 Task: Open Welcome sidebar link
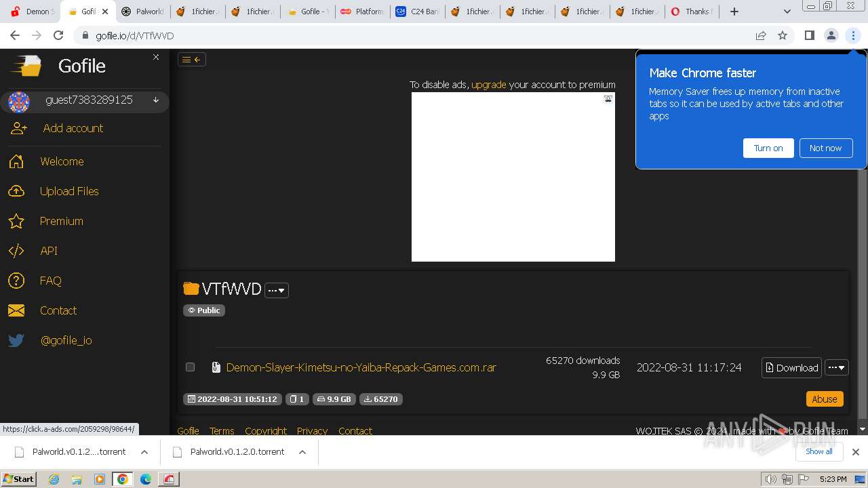[x=62, y=161]
